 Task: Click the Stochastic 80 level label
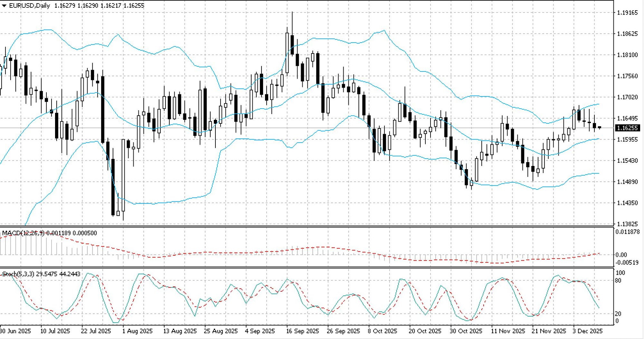click(x=618, y=281)
